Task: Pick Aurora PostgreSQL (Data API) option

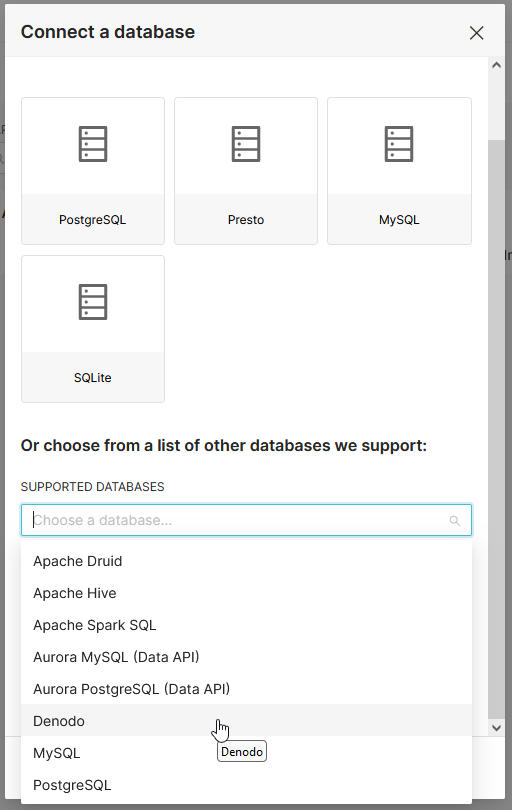Action: (x=246, y=689)
